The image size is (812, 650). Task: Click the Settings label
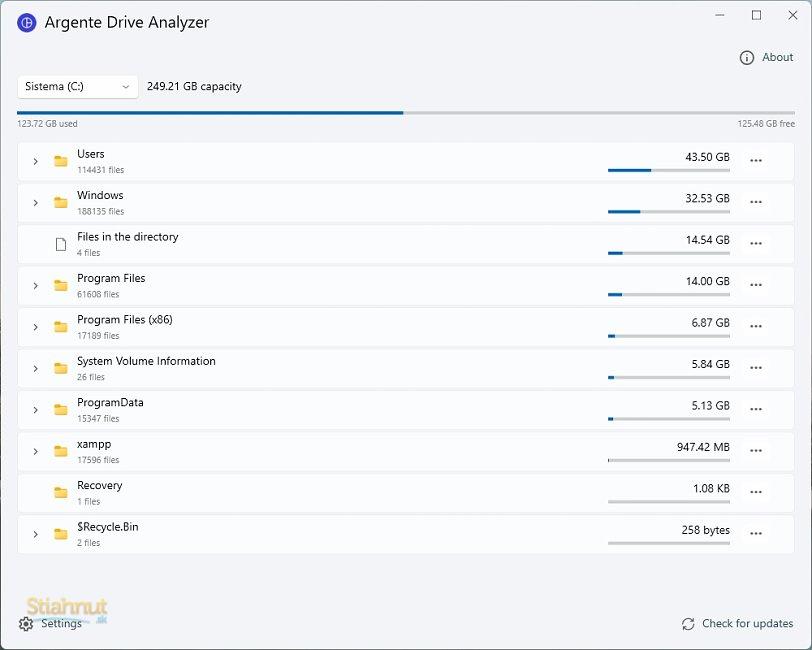point(61,624)
